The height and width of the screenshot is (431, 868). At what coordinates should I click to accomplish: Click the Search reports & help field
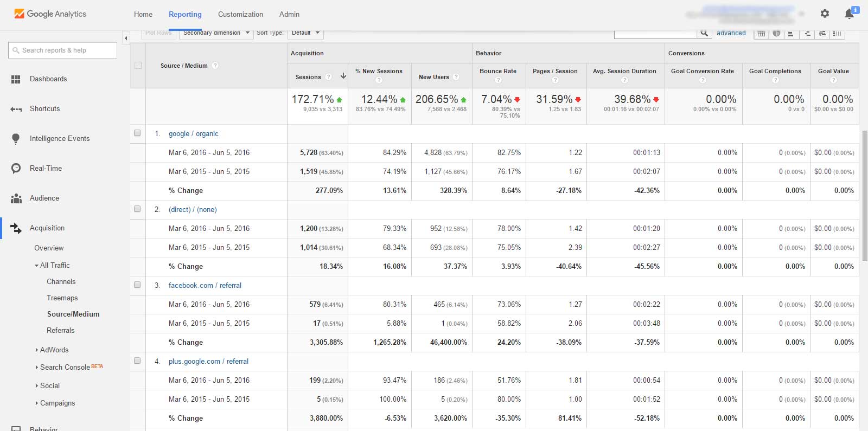[x=63, y=50]
